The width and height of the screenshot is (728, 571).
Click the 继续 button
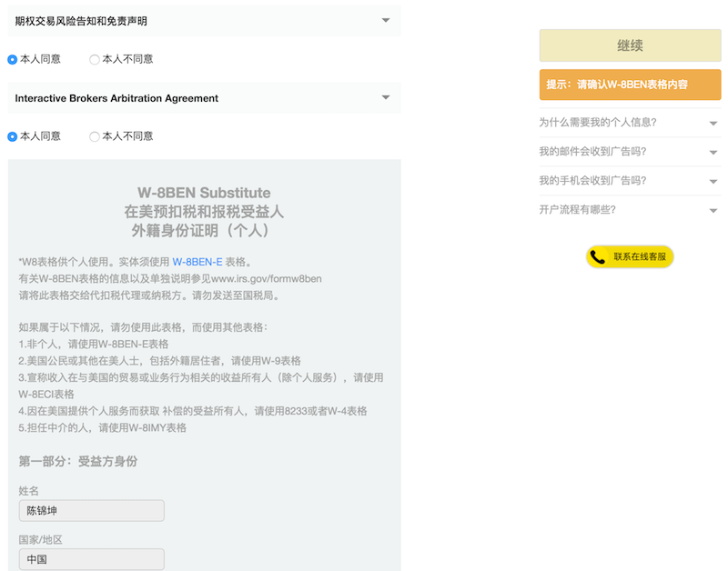point(630,45)
